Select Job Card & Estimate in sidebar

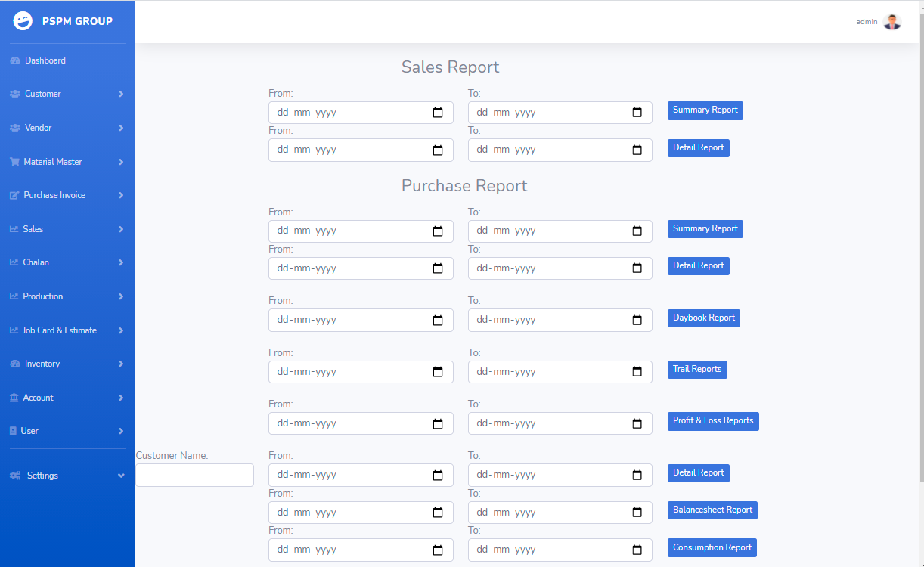[x=60, y=330]
